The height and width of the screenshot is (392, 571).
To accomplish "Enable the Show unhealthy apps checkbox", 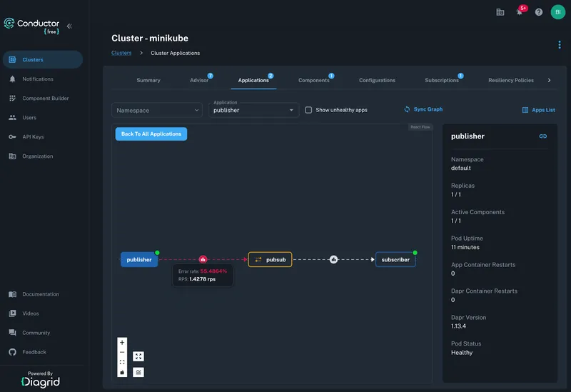I will (x=308, y=110).
